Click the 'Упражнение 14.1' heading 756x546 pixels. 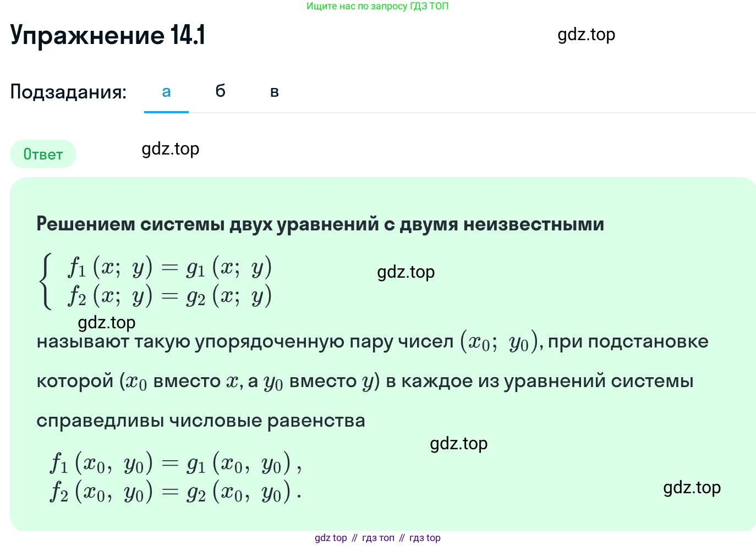108,35
